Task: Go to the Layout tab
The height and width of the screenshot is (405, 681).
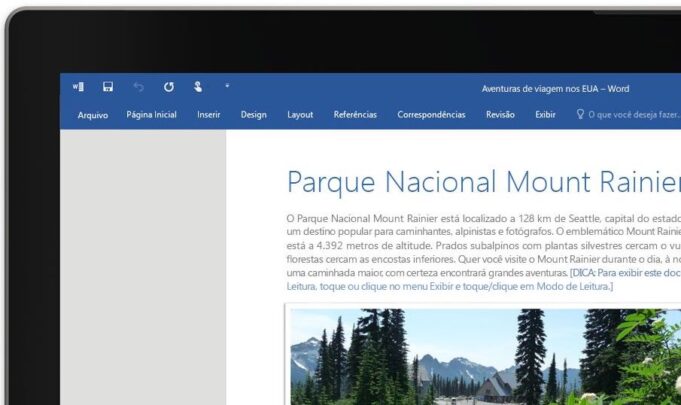Action: (x=300, y=115)
